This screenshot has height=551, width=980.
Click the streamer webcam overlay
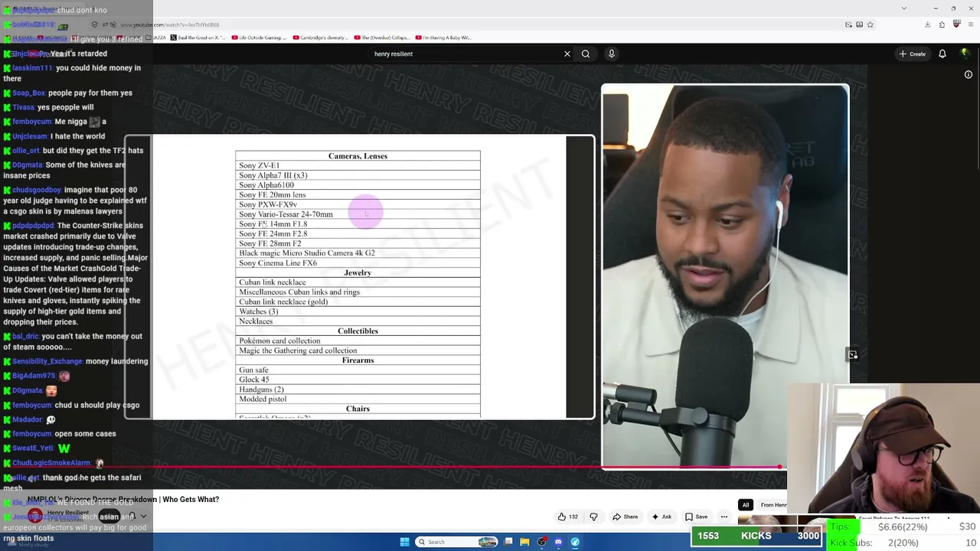tap(884, 448)
